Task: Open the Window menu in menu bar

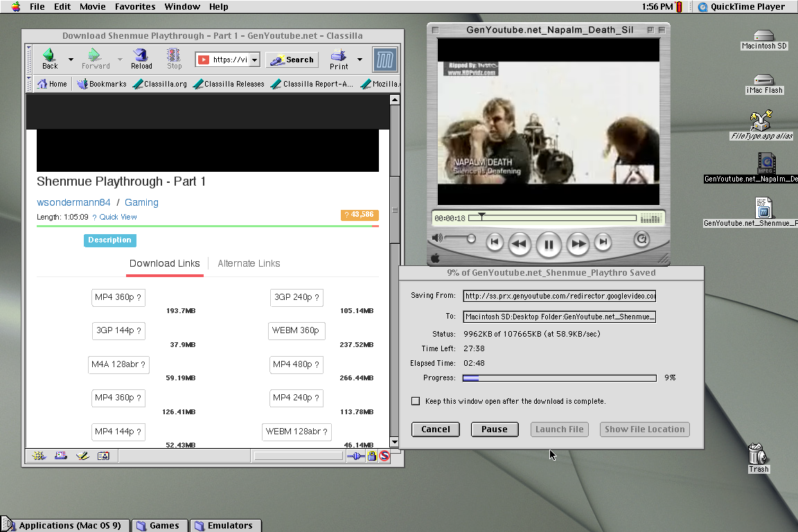Action: (182, 7)
